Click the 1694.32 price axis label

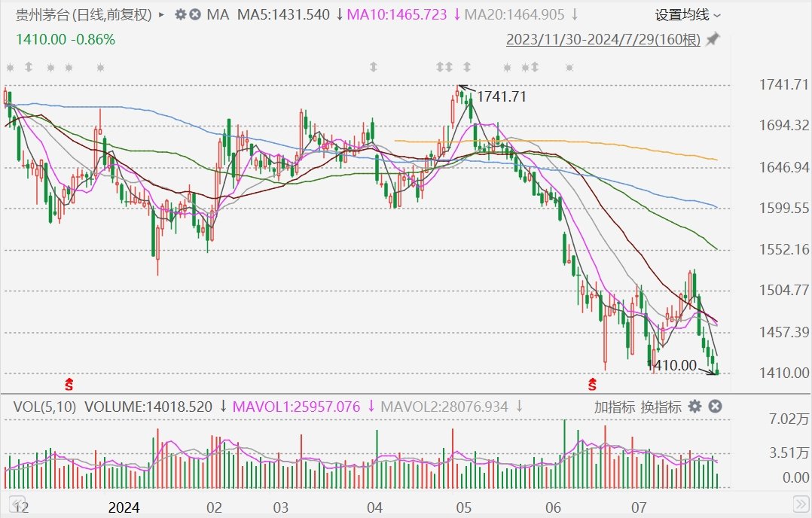pos(783,125)
